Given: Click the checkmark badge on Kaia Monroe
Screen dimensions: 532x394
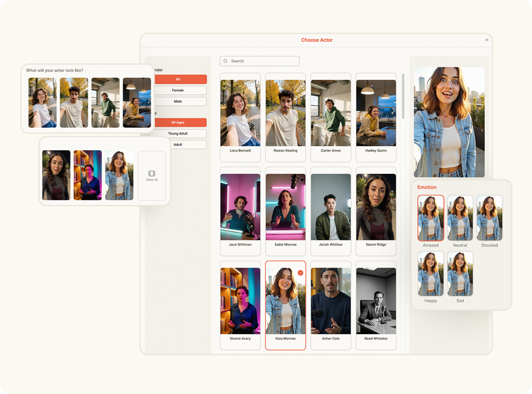Looking at the screenshot, I should (x=300, y=273).
